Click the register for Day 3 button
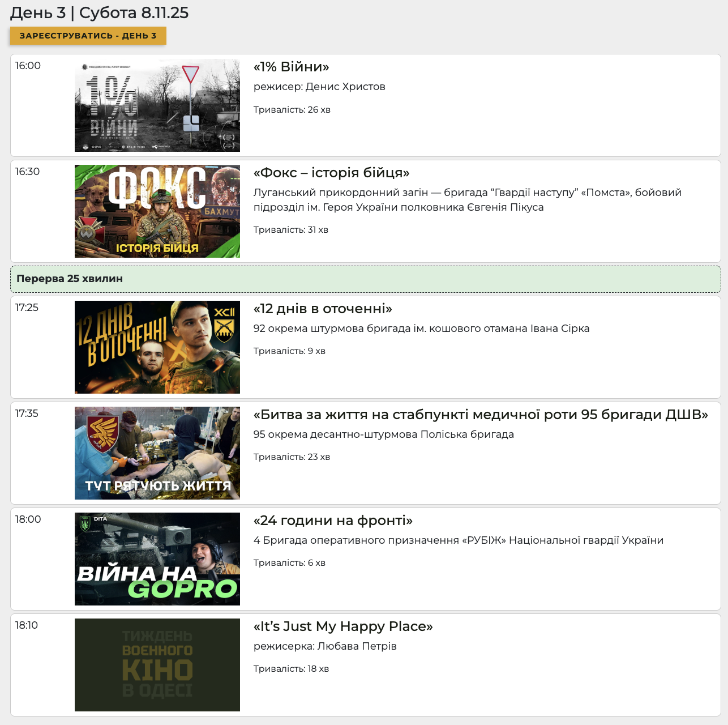 point(88,36)
